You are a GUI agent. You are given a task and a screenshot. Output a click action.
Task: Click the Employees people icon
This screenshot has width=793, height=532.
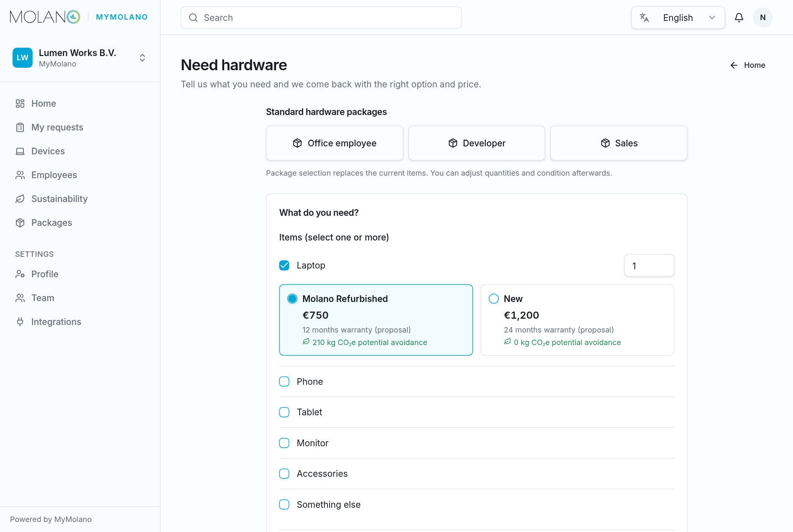pos(20,175)
